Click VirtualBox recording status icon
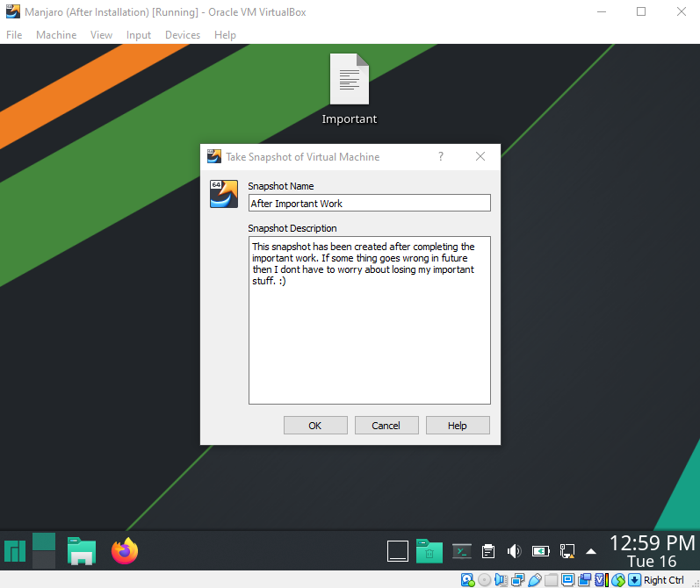 tap(584, 580)
